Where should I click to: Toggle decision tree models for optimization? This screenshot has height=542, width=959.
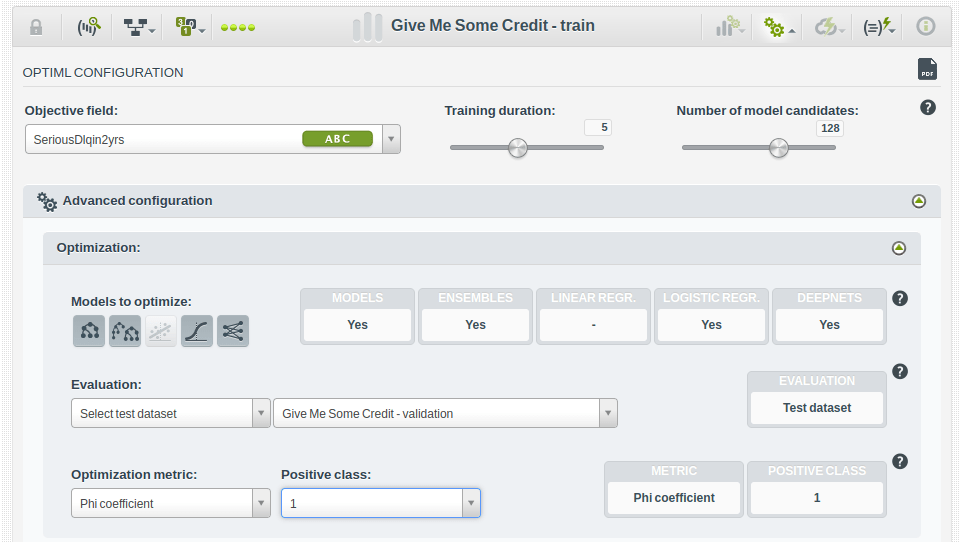(89, 331)
